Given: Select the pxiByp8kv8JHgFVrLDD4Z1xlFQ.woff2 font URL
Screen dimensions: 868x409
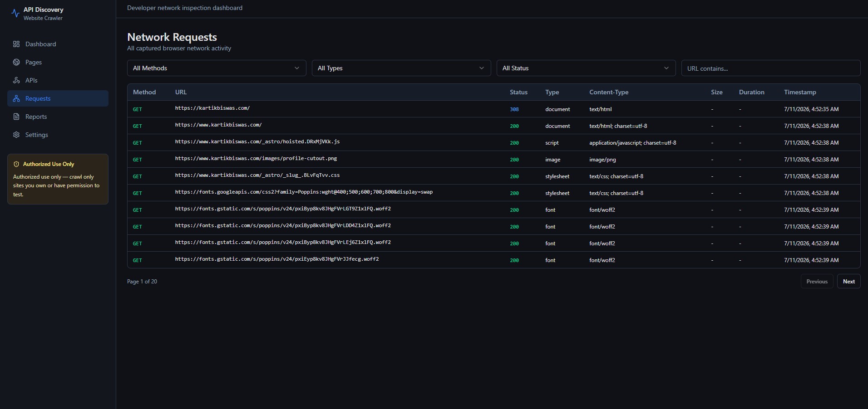Looking at the screenshot, I should point(283,225).
